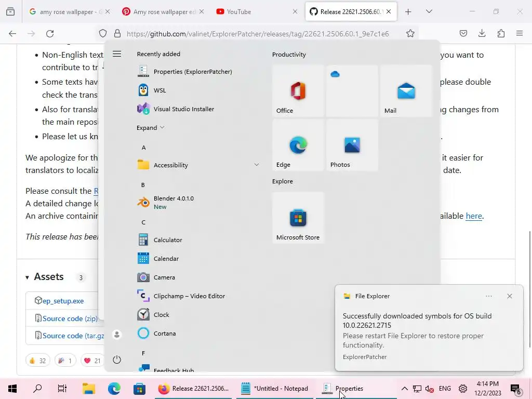532x399 pixels.
Task: Download ep_setup.exe asset
Action: click(x=63, y=301)
